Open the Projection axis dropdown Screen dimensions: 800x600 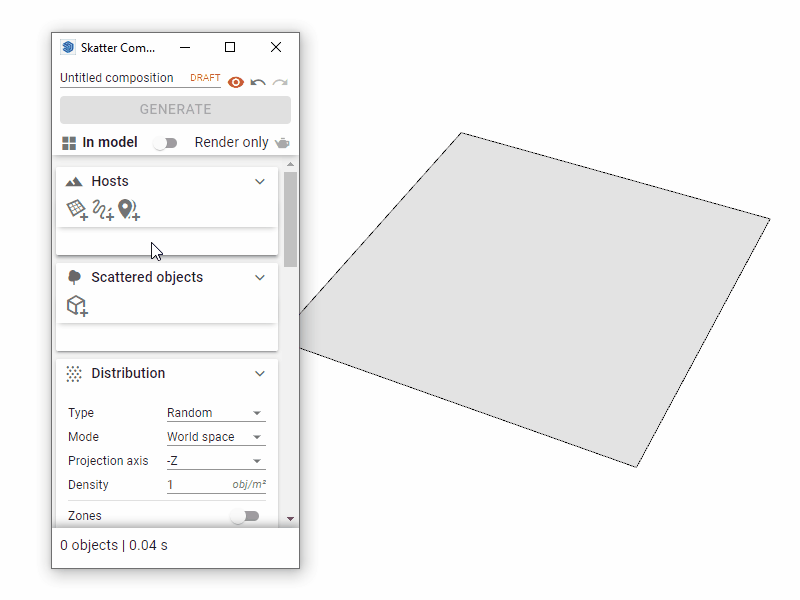pos(215,460)
